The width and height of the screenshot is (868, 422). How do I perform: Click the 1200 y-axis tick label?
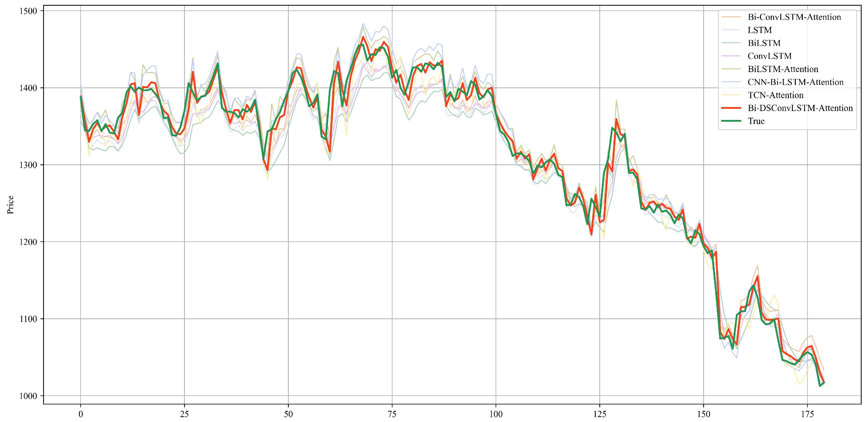click(x=28, y=242)
